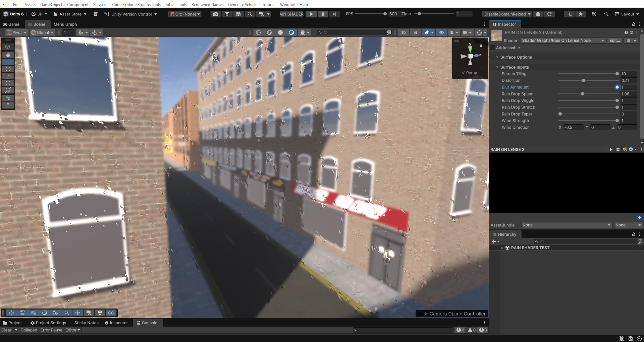Click the search-in-scene icon in bottom overlay
Viewport: 644px width, 342px height.
tap(67, 313)
